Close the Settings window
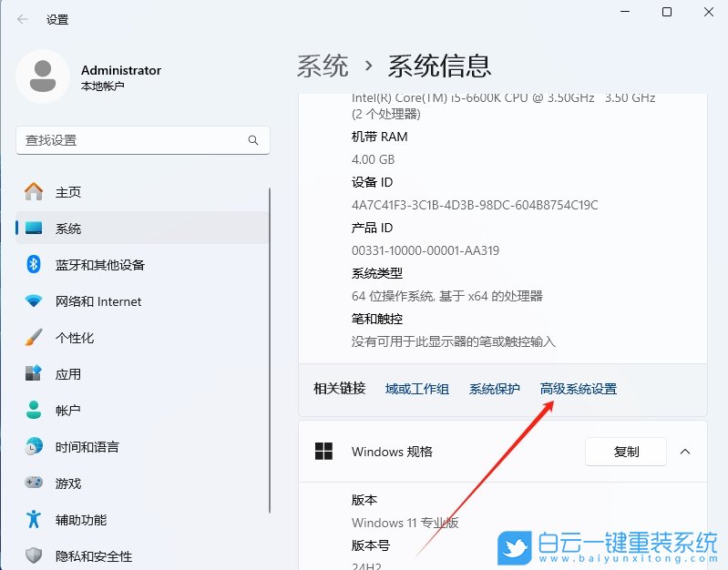 [709, 12]
